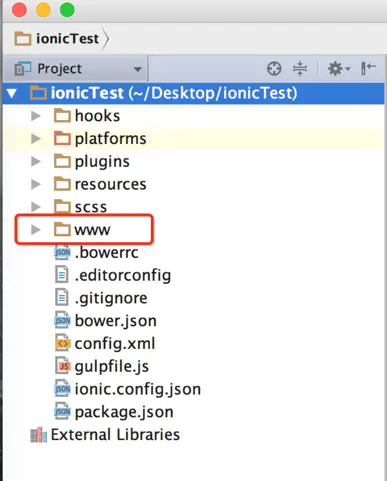Expand the www folder
Image resolution: width=387 pixels, height=481 pixels.
[x=36, y=230]
